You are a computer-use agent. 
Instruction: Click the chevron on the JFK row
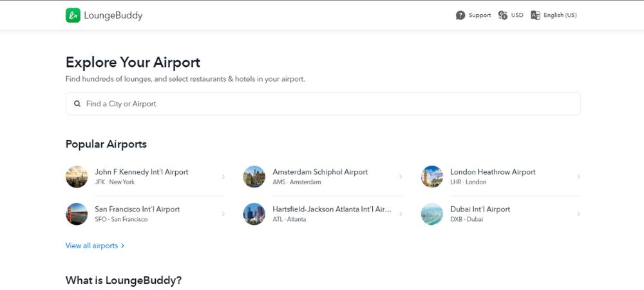(x=223, y=177)
